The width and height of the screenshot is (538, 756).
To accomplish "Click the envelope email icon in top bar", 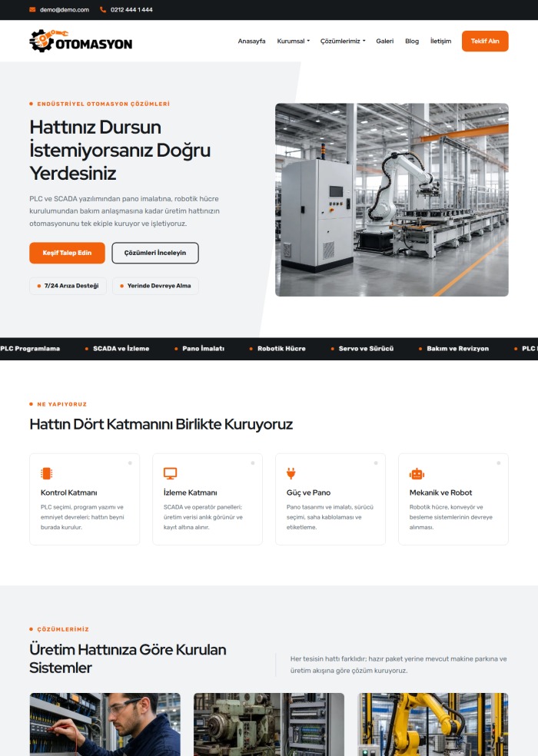I will tap(32, 10).
